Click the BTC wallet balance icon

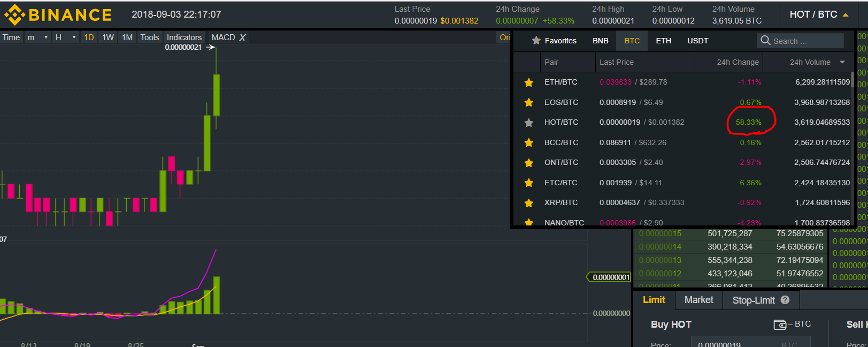pos(780,325)
